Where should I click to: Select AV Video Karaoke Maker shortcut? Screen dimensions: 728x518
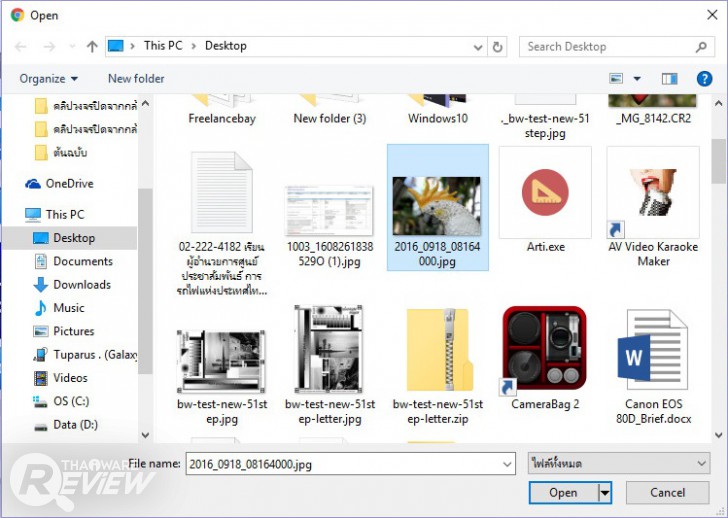coord(653,207)
